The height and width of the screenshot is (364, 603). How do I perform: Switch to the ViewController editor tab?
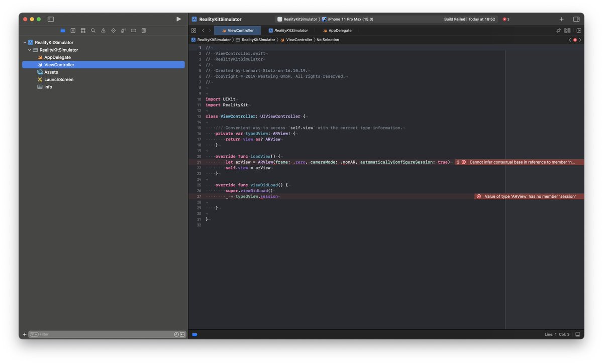pos(238,31)
